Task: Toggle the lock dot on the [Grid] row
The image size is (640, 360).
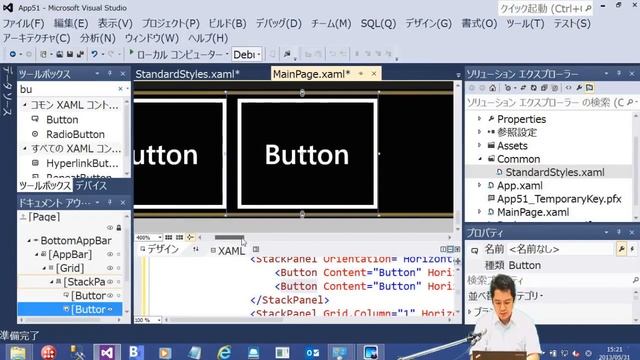Action: click(x=119, y=268)
